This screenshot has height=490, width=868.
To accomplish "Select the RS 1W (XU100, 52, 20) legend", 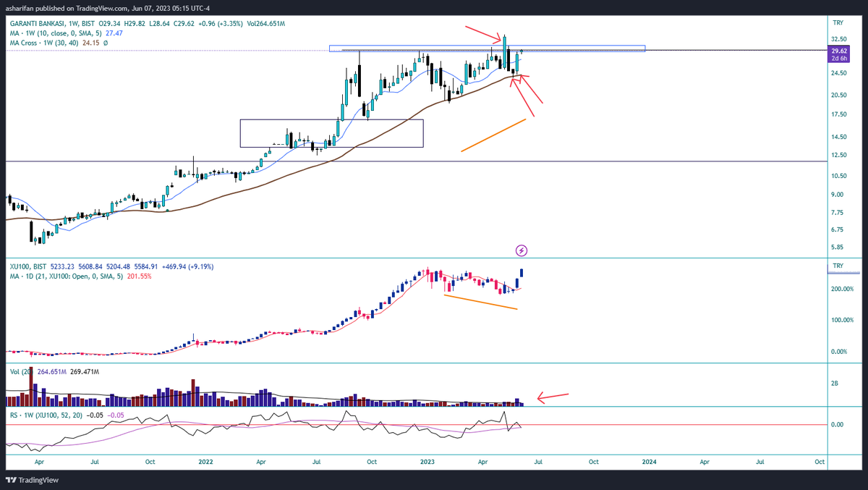I will (x=45, y=415).
